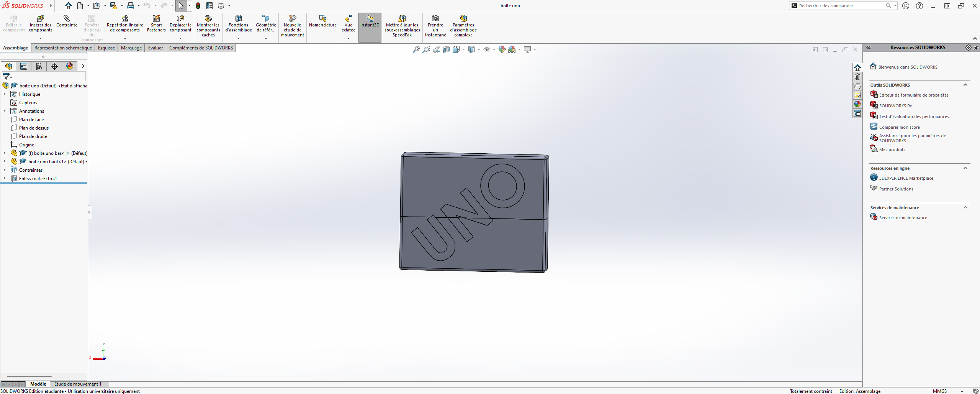Expand the Annotations tree node

pyautogui.click(x=5, y=111)
